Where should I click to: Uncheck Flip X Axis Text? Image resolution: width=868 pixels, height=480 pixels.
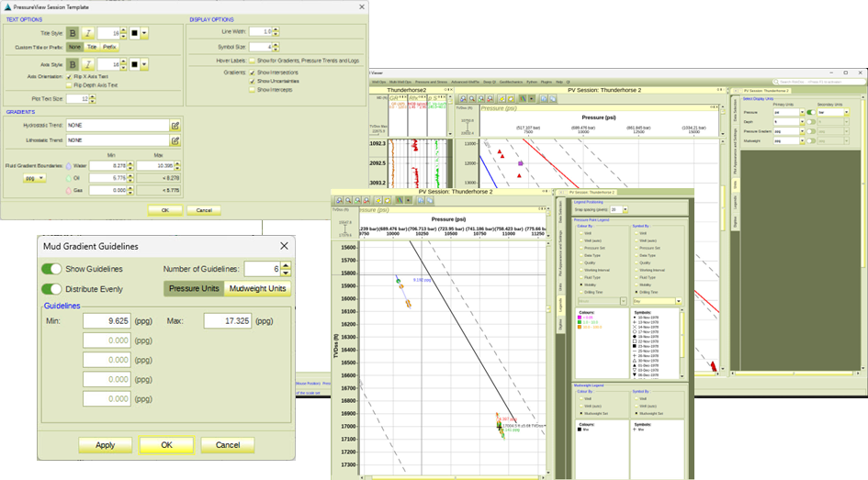point(70,76)
